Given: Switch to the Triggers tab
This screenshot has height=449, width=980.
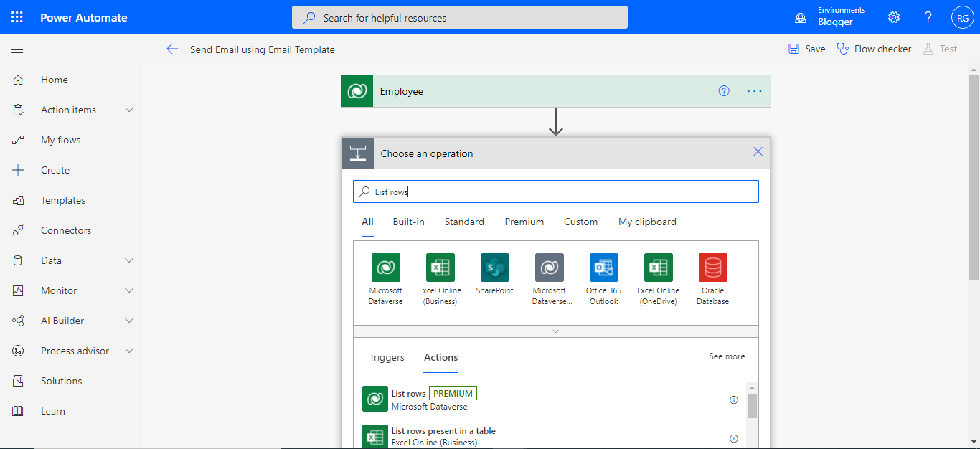Looking at the screenshot, I should 387,357.
